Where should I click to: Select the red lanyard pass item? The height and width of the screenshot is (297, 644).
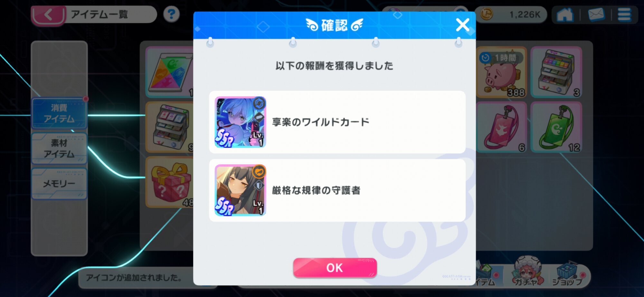click(502, 127)
